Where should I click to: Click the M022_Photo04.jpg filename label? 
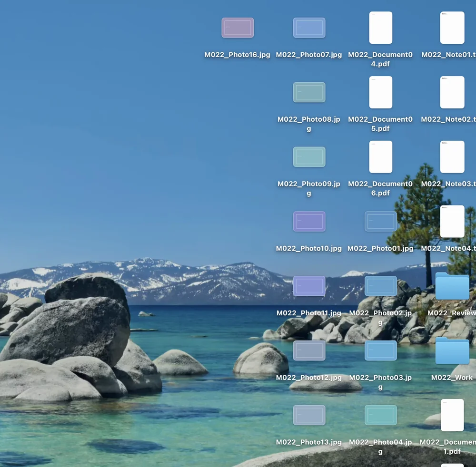(380, 447)
